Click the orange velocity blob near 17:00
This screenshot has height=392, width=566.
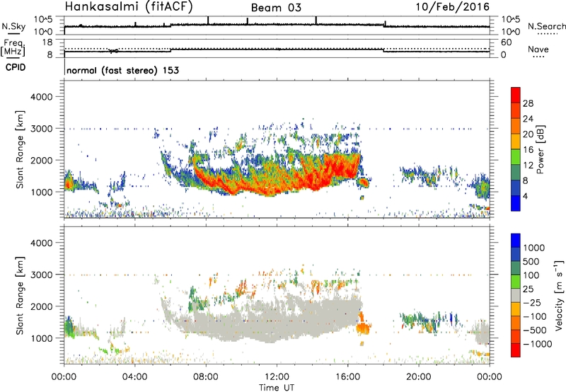coord(363,328)
